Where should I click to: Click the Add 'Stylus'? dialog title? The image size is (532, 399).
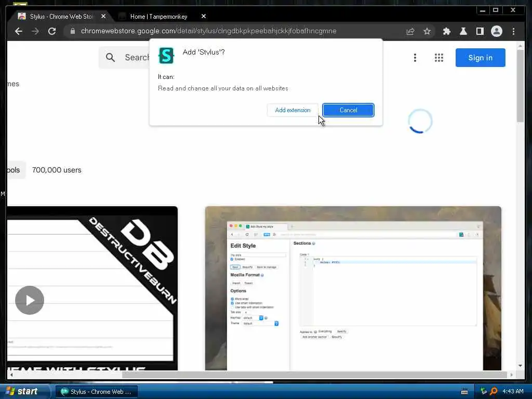[204, 52]
